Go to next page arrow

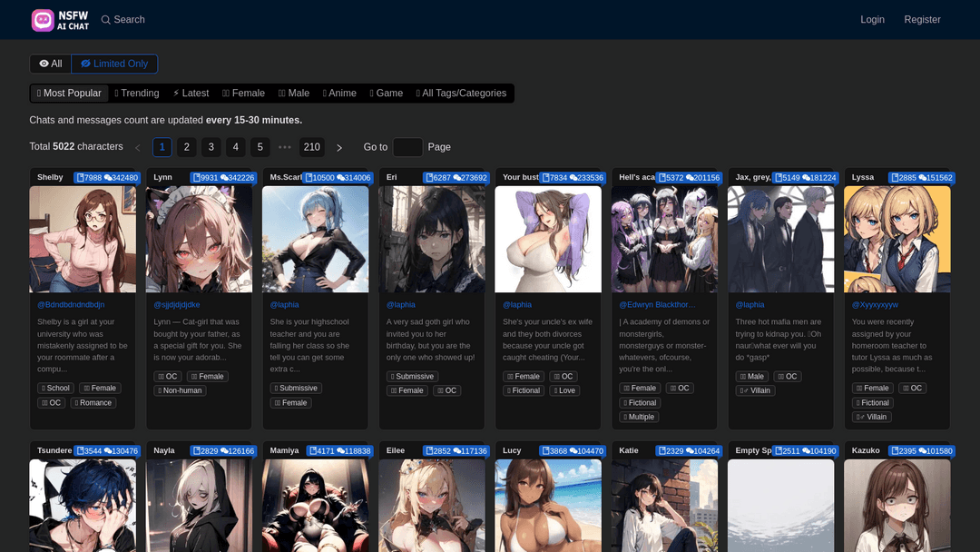coord(339,148)
